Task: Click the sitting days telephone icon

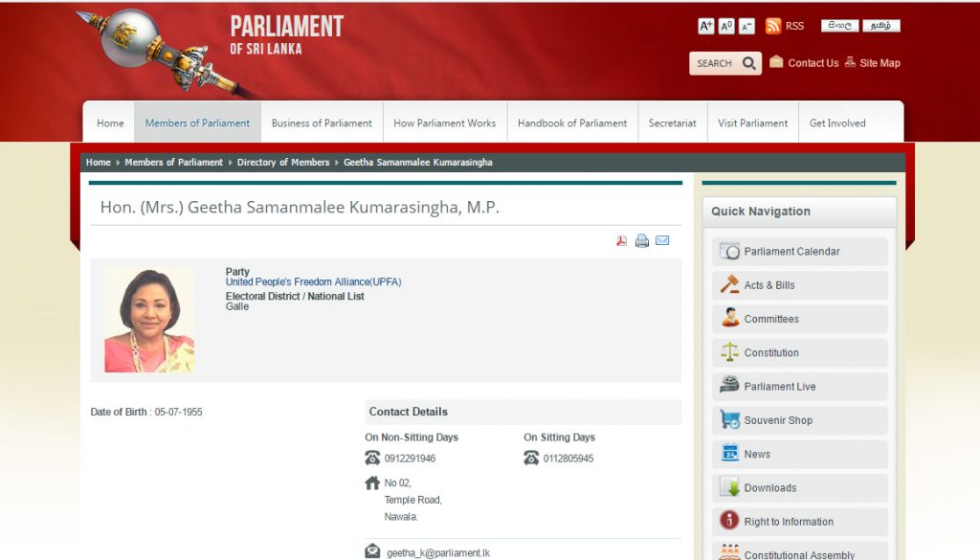Action: (x=531, y=459)
